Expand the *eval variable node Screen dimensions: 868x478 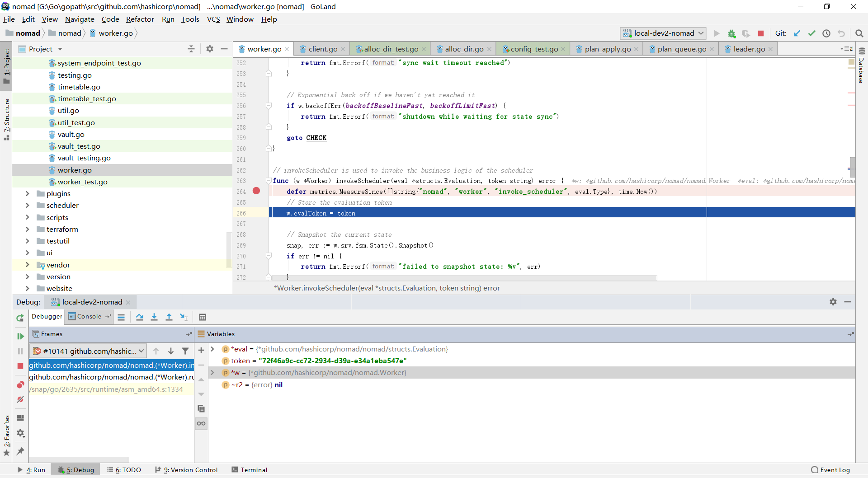[x=212, y=349]
